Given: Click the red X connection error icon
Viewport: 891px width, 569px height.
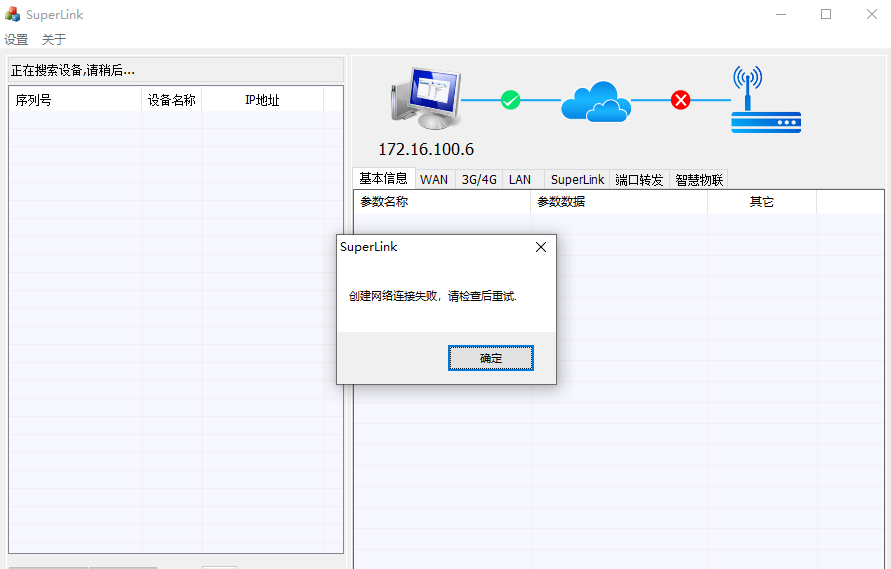Looking at the screenshot, I should point(681,100).
